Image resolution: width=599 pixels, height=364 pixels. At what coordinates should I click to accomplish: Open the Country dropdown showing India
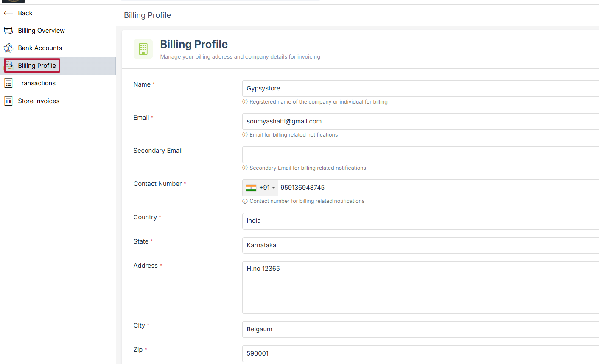tap(420, 221)
